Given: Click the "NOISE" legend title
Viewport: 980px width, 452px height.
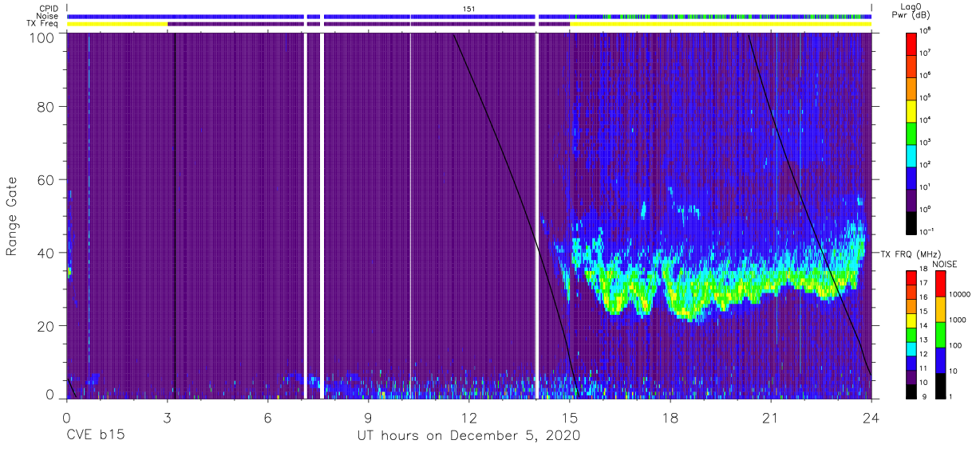Looking at the screenshot, I should pyautogui.click(x=944, y=264).
